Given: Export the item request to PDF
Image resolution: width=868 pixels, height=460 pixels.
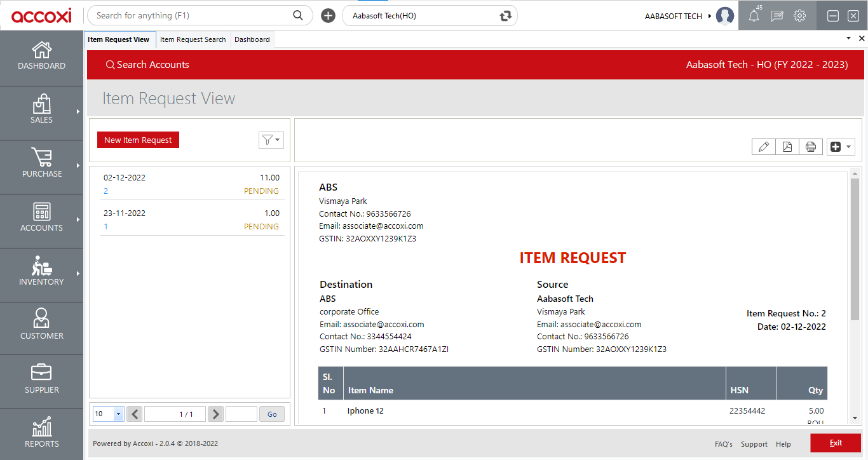Looking at the screenshot, I should 787,147.
